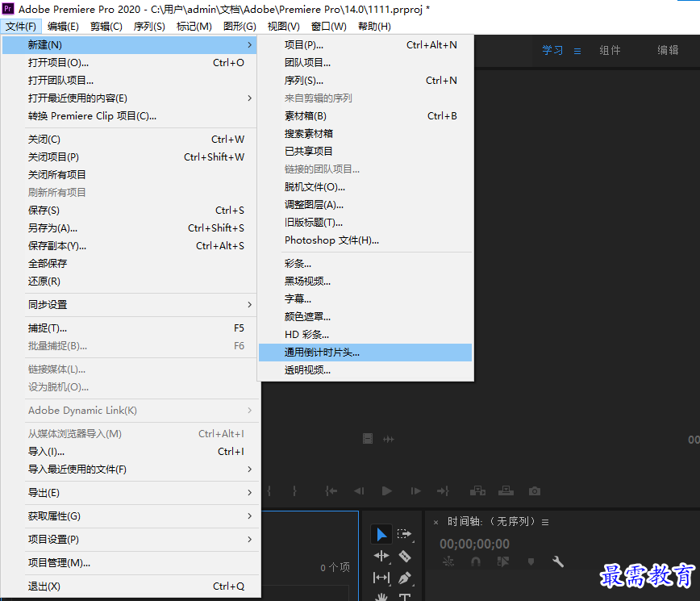Click the Export Frame camera icon

click(535, 491)
